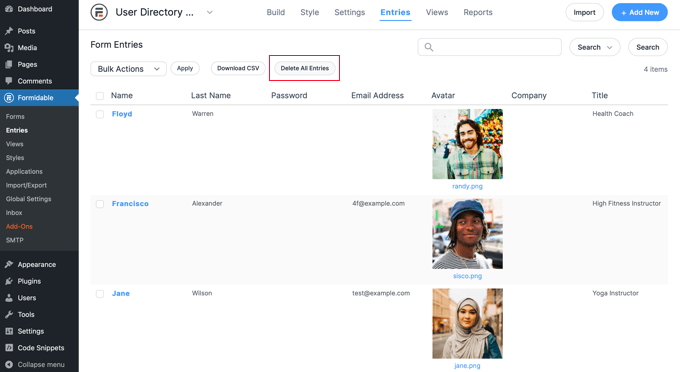Click the Media icon in the sidebar
This screenshot has width=680, height=372.
pos(9,48)
